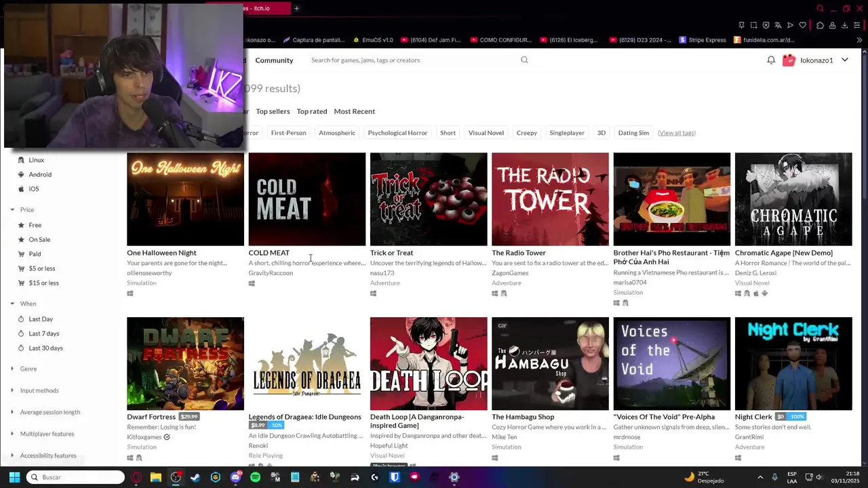
Task: Filter by the Dating Sim tag
Action: (633, 133)
